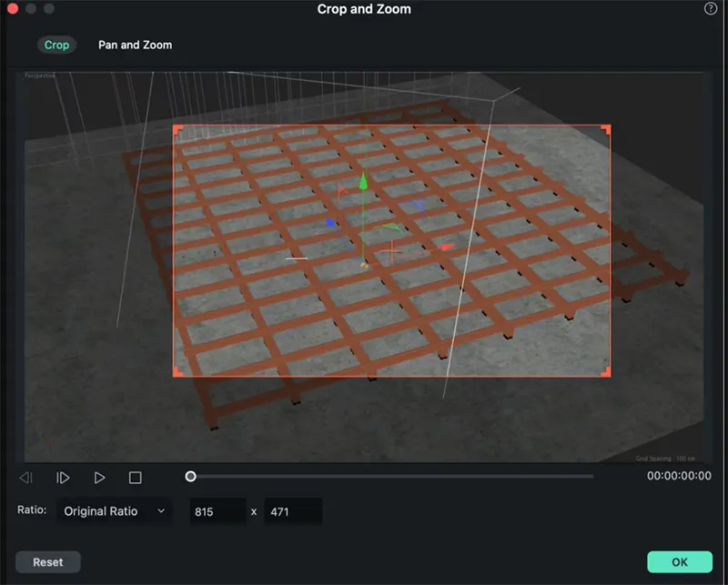Click the crop height field showing 471
Viewport: 728px width, 585px height.
tap(292, 511)
